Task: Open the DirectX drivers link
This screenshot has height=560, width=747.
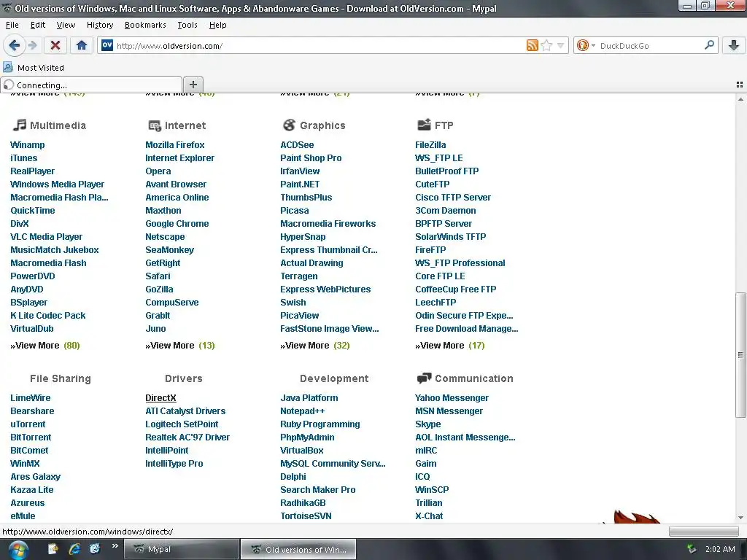Action: pos(160,397)
